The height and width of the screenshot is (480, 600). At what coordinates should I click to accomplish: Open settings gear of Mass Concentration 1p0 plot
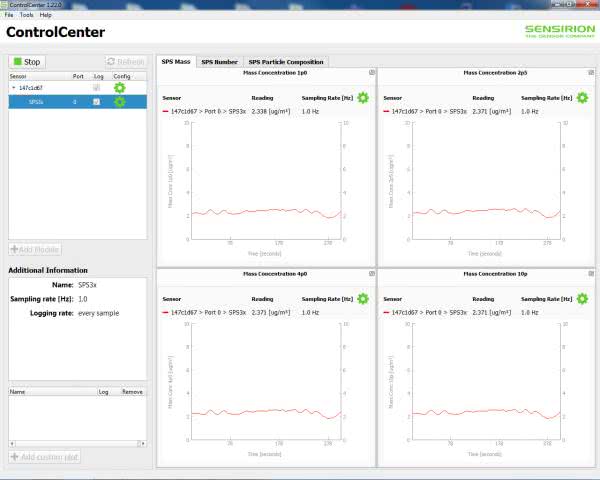click(363, 98)
